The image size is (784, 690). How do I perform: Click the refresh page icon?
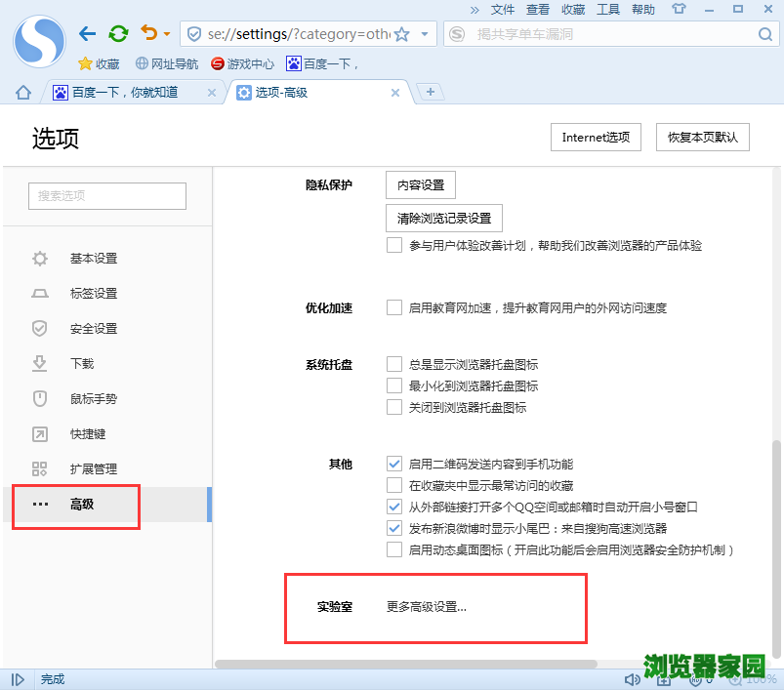(117, 32)
